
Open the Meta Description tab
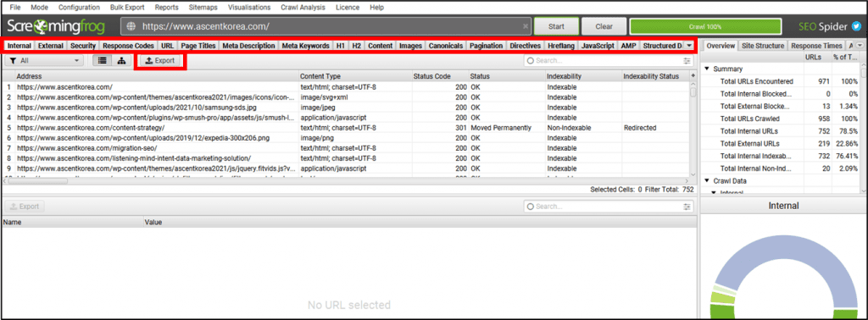click(x=248, y=46)
